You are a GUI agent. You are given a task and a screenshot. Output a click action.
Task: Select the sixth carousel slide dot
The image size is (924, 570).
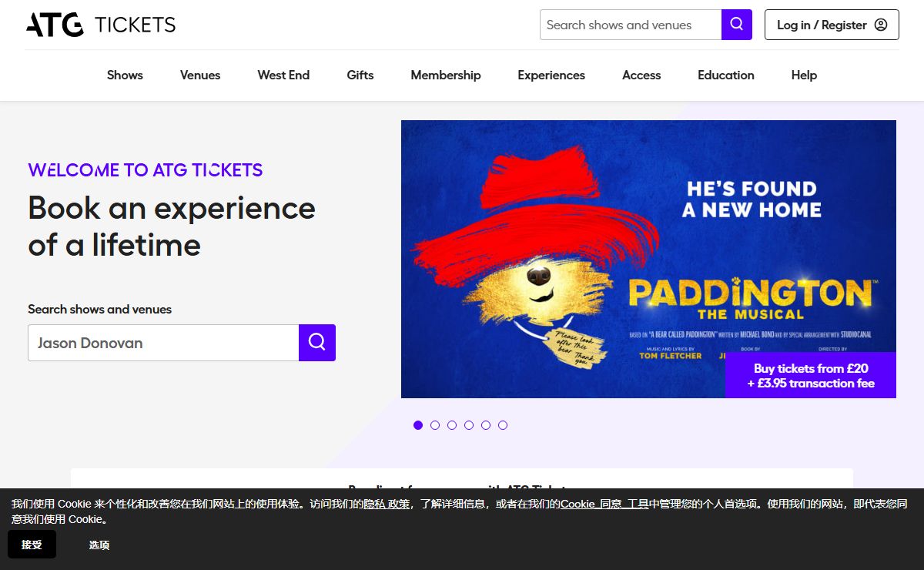point(503,425)
